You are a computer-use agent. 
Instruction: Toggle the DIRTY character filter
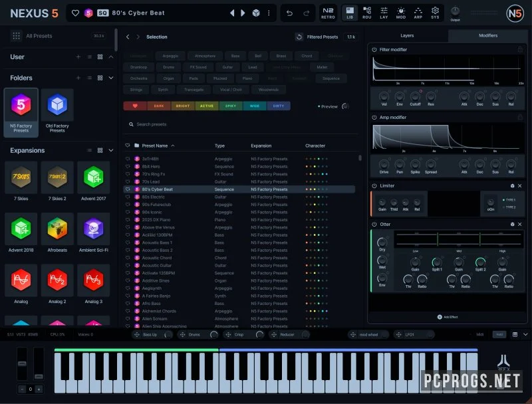279,106
